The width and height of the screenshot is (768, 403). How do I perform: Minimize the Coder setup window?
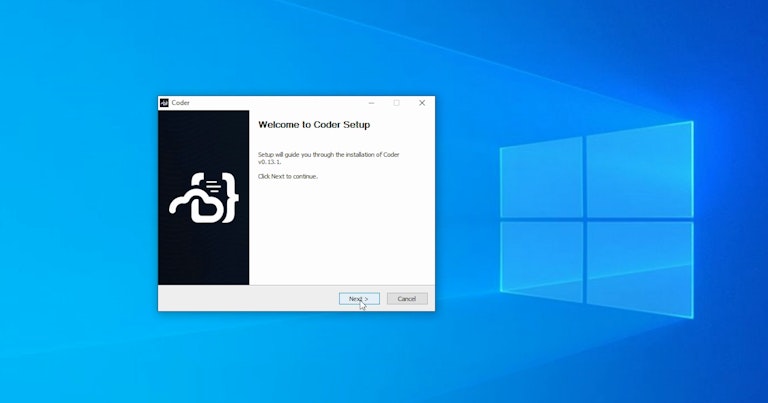tap(372, 103)
